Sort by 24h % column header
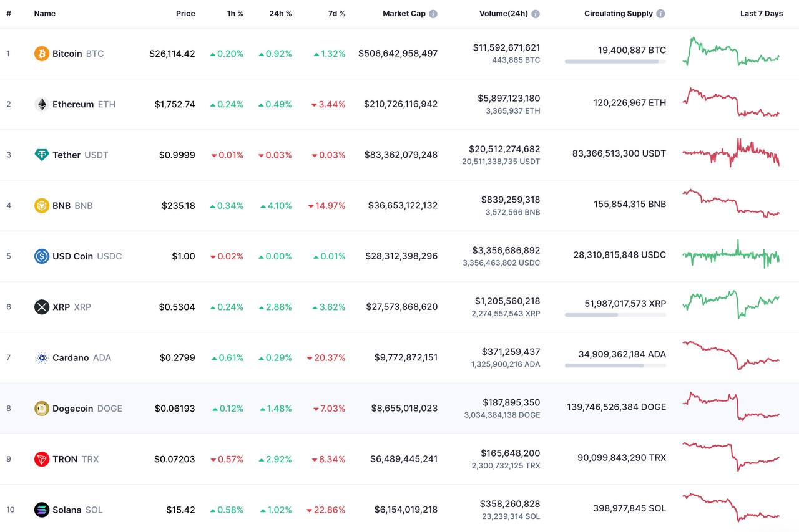This screenshot has width=799, height=532. coord(280,14)
